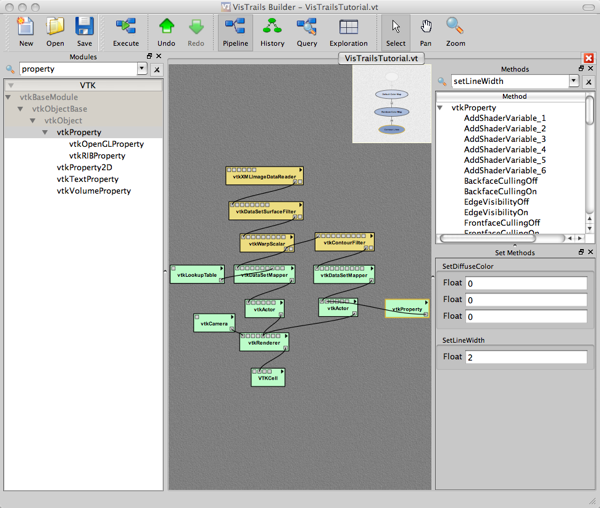Screen dimensions: 600x508
Task: Select FrontfaceCullingOff method
Action: 502,223
